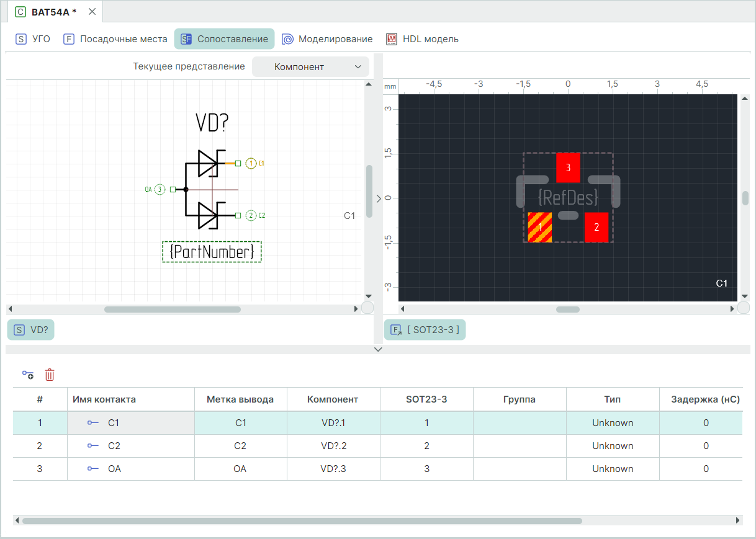Click the VD? symbol button

[x=31, y=330]
